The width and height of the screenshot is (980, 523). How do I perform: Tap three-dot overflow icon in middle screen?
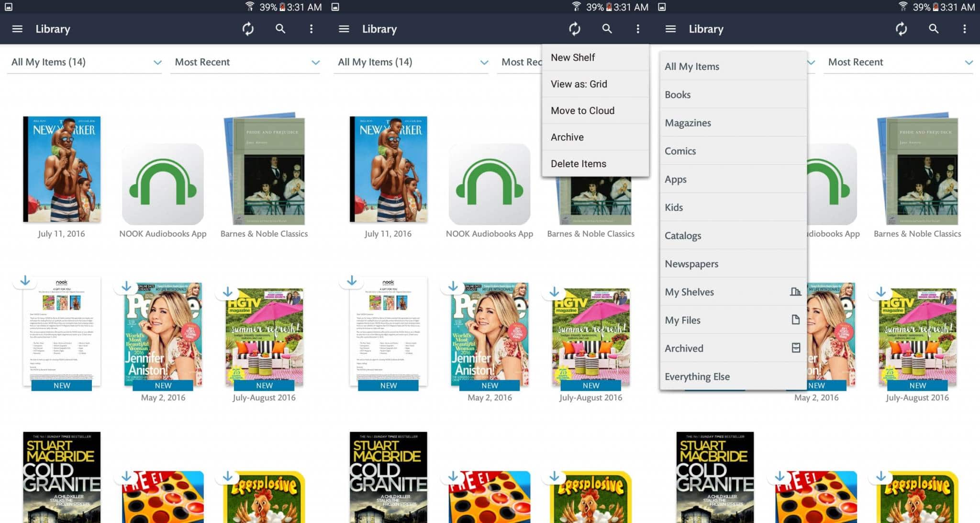(x=638, y=29)
